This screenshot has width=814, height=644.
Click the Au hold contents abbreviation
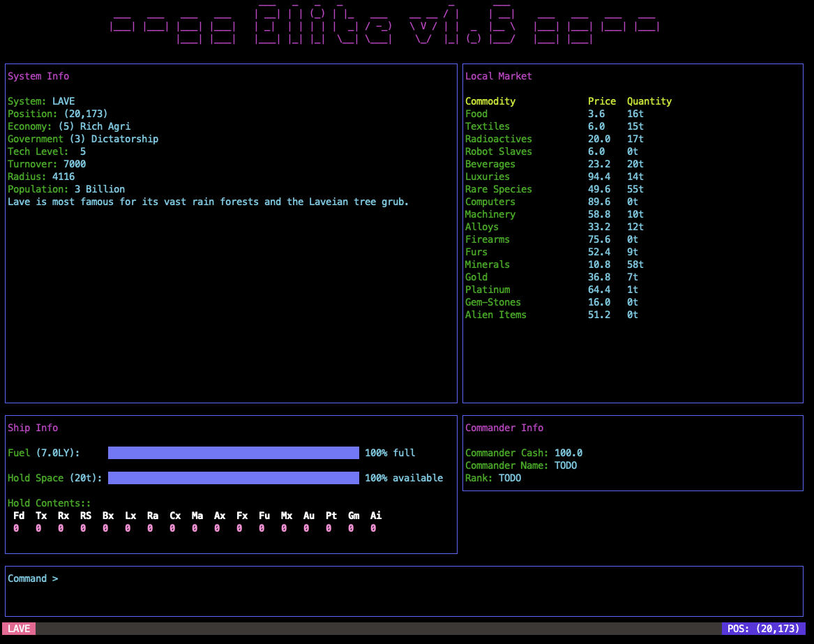coord(309,516)
